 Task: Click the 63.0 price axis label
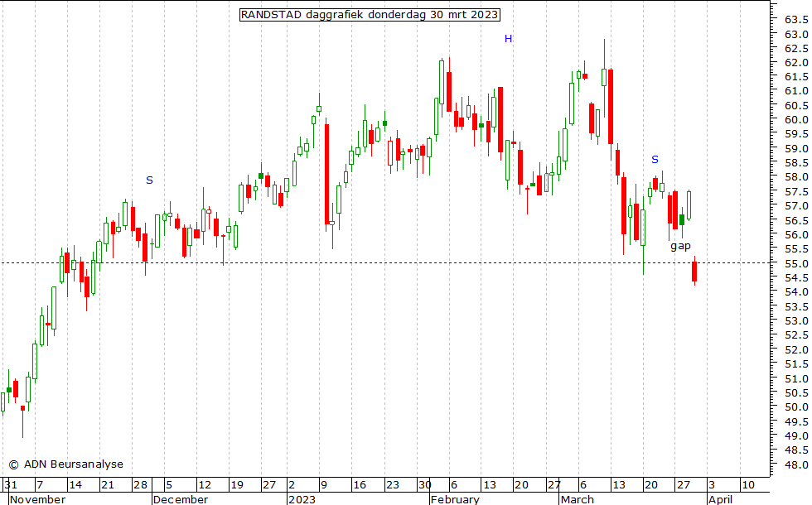tap(796, 34)
